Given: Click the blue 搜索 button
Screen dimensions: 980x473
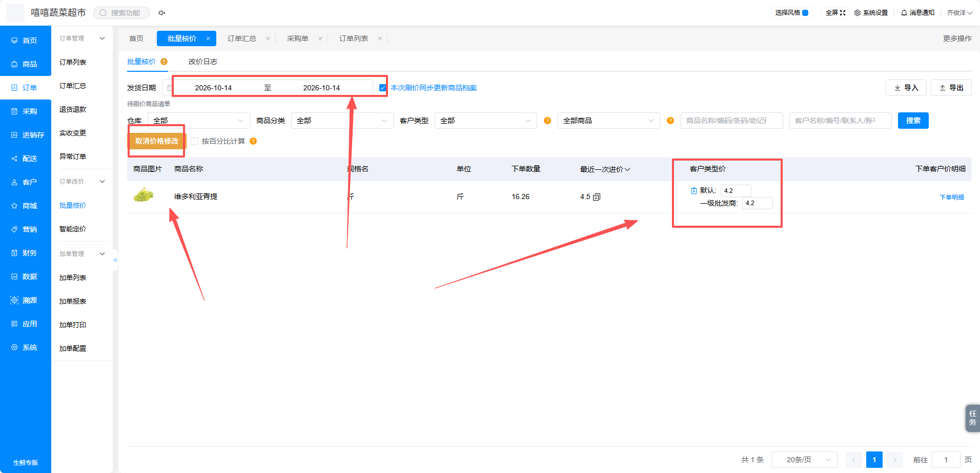Looking at the screenshot, I should pyautogui.click(x=913, y=121).
